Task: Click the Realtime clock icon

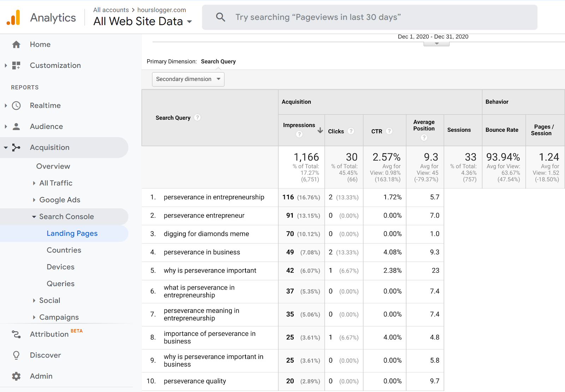Action: pos(16,106)
